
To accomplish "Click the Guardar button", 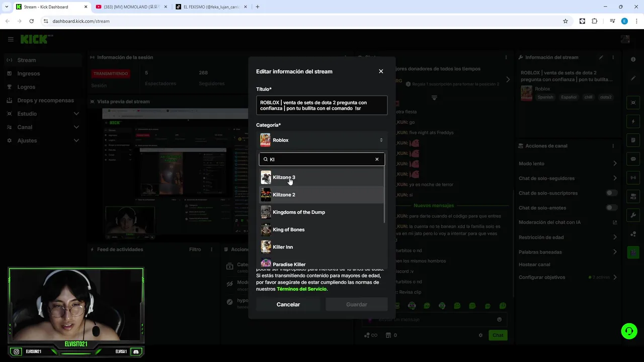I will click(357, 305).
